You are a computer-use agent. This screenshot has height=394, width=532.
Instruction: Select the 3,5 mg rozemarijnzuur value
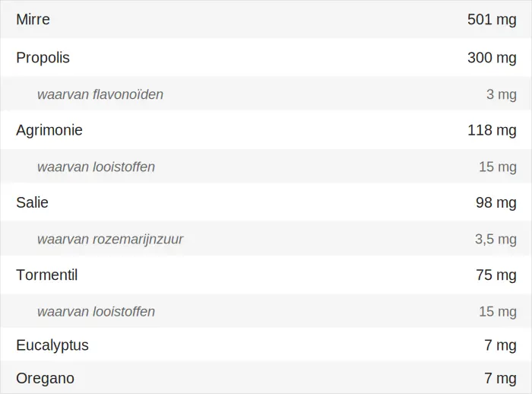coord(496,240)
